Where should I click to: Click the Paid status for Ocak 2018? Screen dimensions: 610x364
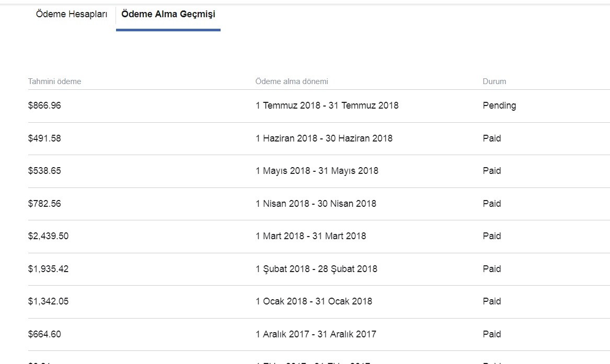(x=492, y=301)
